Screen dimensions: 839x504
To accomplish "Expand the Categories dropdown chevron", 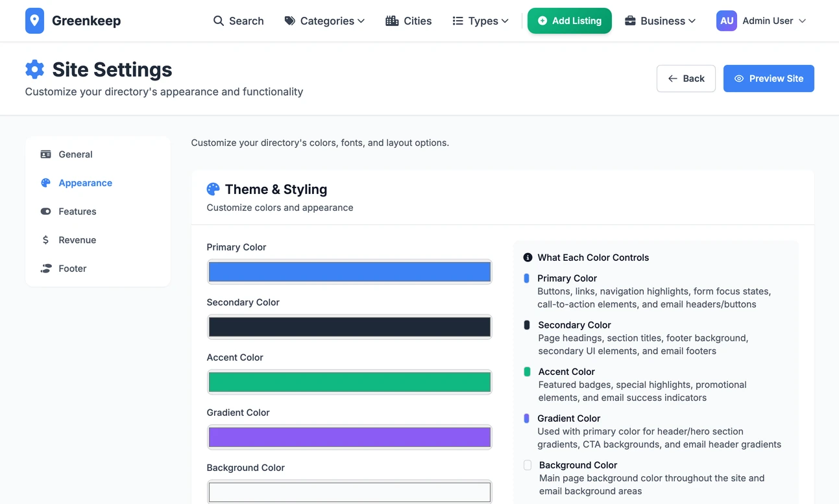I will (x=361, y=21).
